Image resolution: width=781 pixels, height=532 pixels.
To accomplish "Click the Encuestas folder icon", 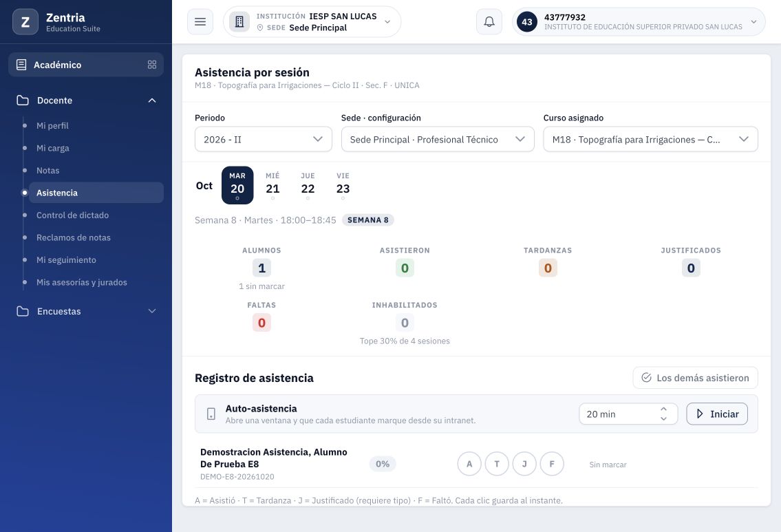I will (x=23, y=311).
